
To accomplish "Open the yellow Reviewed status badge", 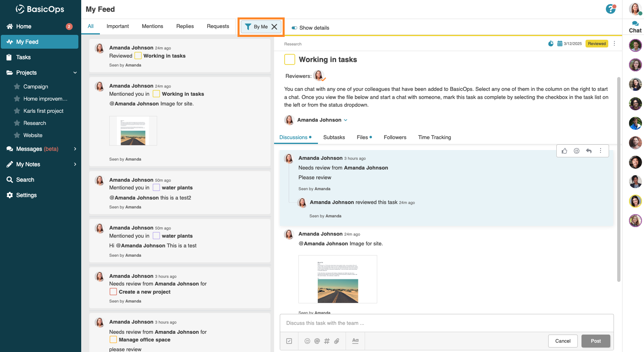I will (596, 44).
